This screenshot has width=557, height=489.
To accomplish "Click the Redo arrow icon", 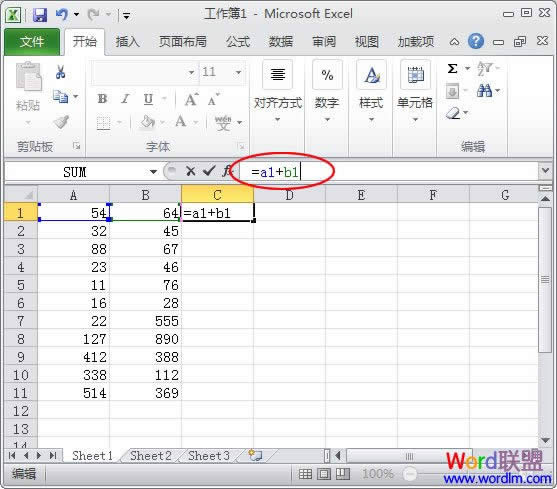I will [94, 15].
